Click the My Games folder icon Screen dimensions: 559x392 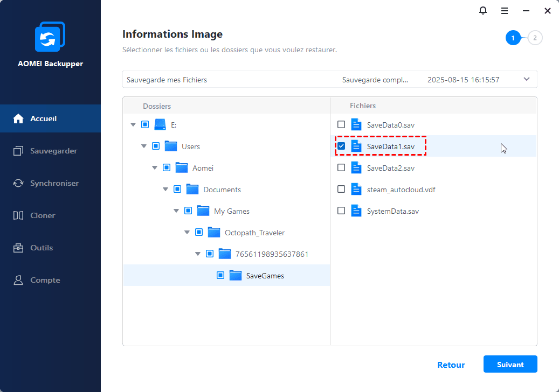coord(203,211)
